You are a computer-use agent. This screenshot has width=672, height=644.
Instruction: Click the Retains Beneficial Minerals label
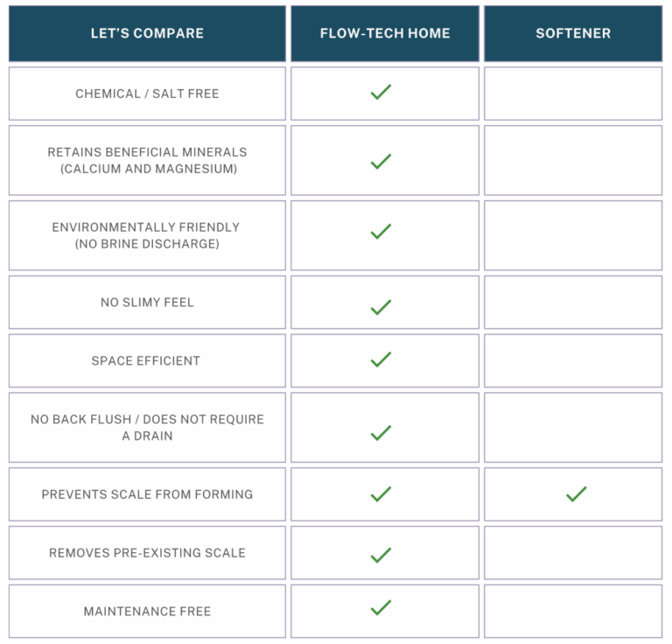(x=147, y=160)
